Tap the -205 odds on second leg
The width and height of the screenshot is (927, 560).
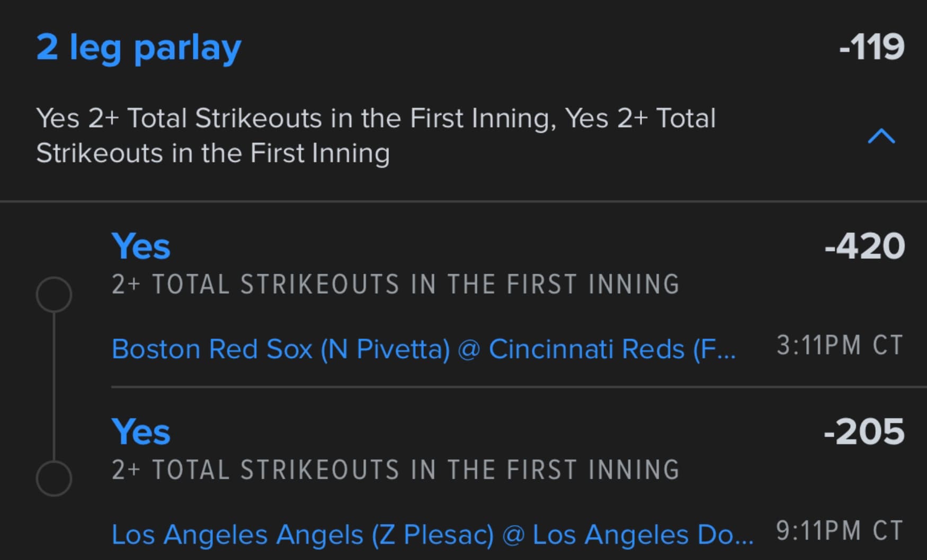click(864, 432)
